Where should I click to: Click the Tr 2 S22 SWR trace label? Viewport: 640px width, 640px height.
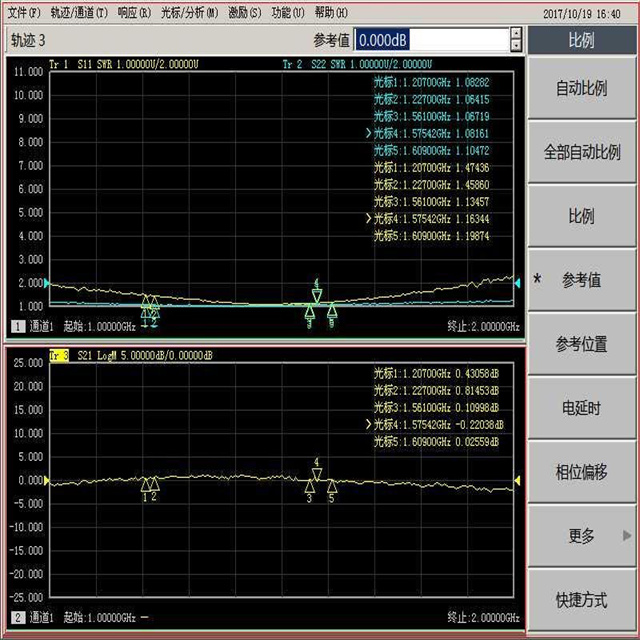pyautogui.click(x=357, y=64)
